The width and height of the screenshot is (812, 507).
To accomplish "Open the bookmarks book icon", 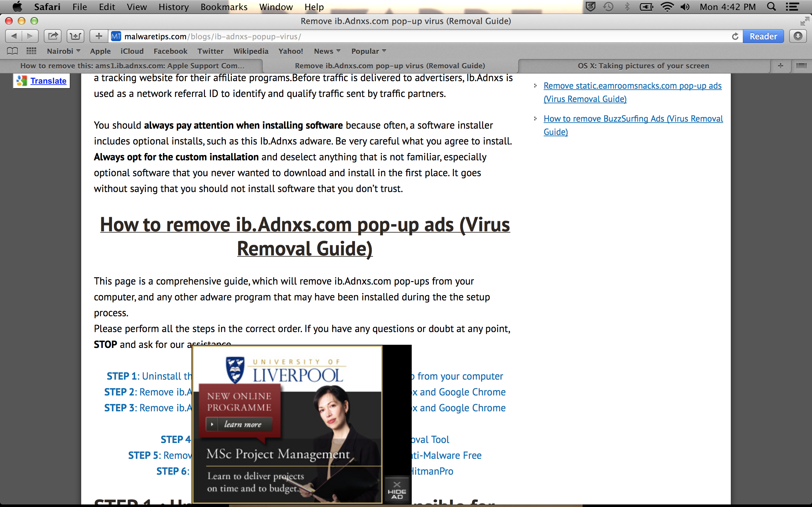I will (12, 51).
